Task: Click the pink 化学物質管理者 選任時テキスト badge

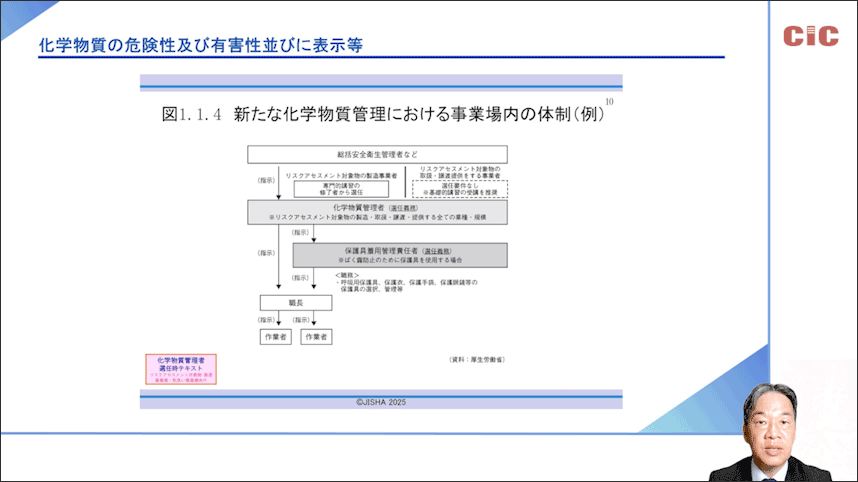Action: tap(181, 368)
